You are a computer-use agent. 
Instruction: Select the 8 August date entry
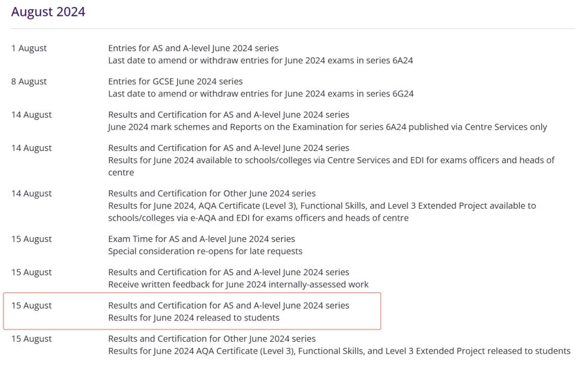(x=29, y=81)
